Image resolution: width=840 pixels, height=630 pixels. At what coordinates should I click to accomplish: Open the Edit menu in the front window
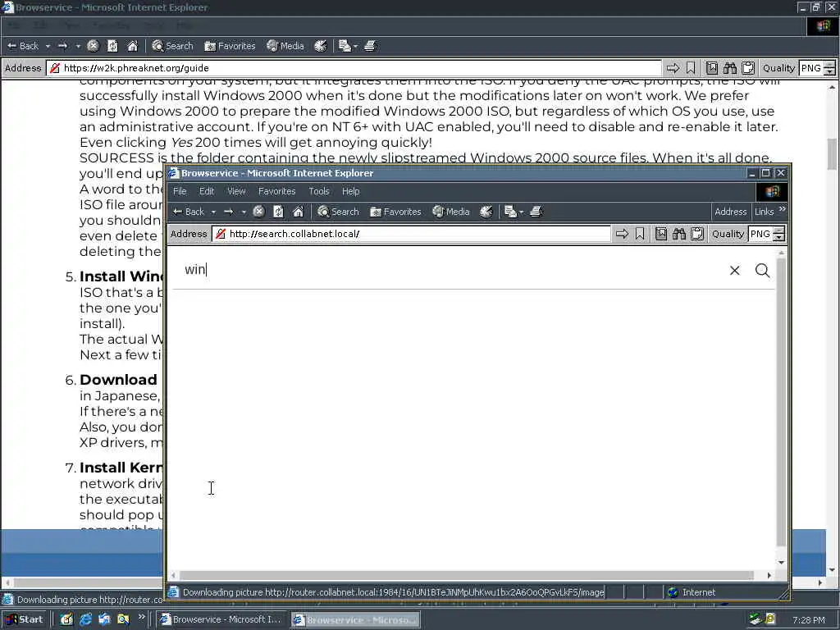[207, 191]
